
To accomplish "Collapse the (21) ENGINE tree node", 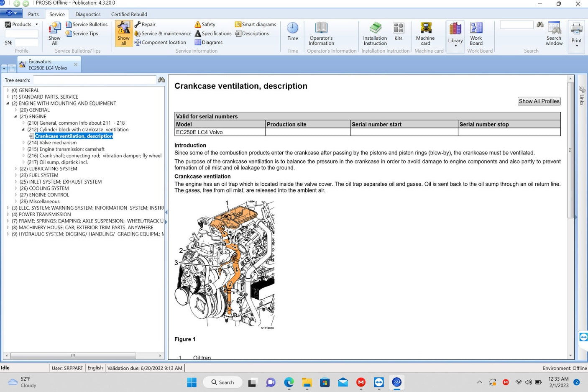I will click(x=15, y=116).
